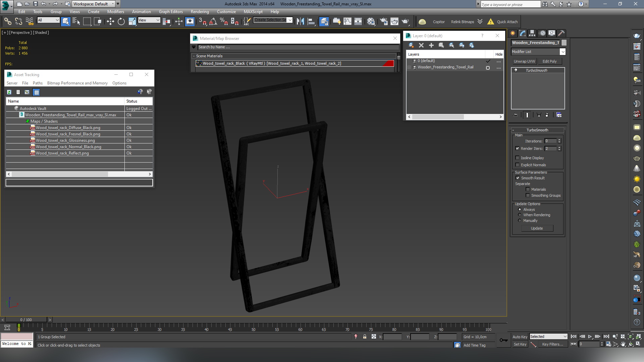Click Show End Result toggle in modifier stack
Image resolution: width=644 pixels, height=362 pixels.
coord(527,115)
